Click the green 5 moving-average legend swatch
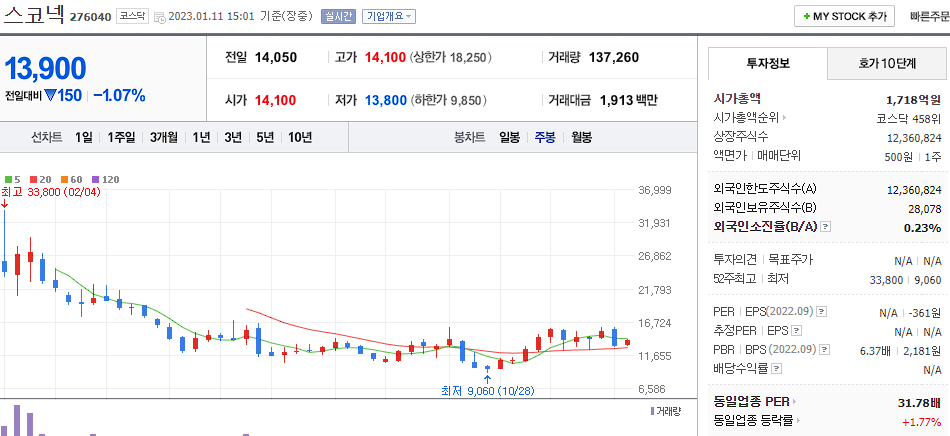 tap(8, 179)
